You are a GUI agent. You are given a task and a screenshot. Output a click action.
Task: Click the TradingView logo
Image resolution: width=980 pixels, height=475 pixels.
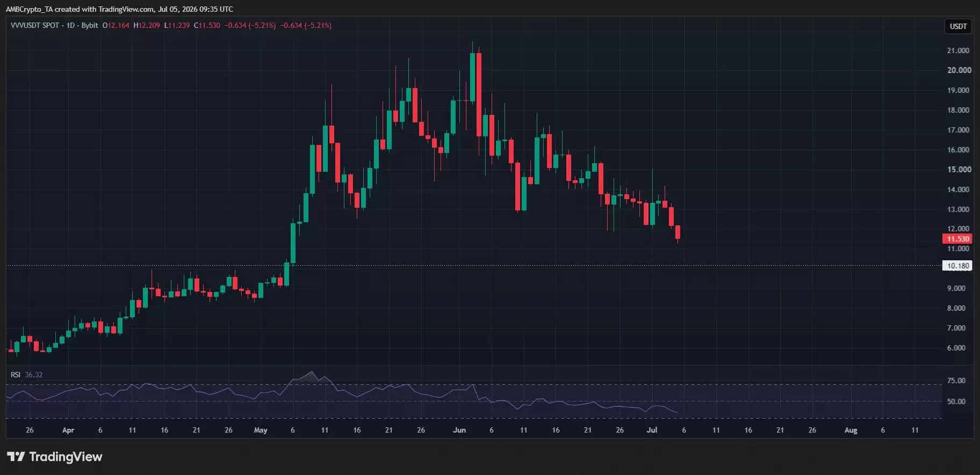54,457
